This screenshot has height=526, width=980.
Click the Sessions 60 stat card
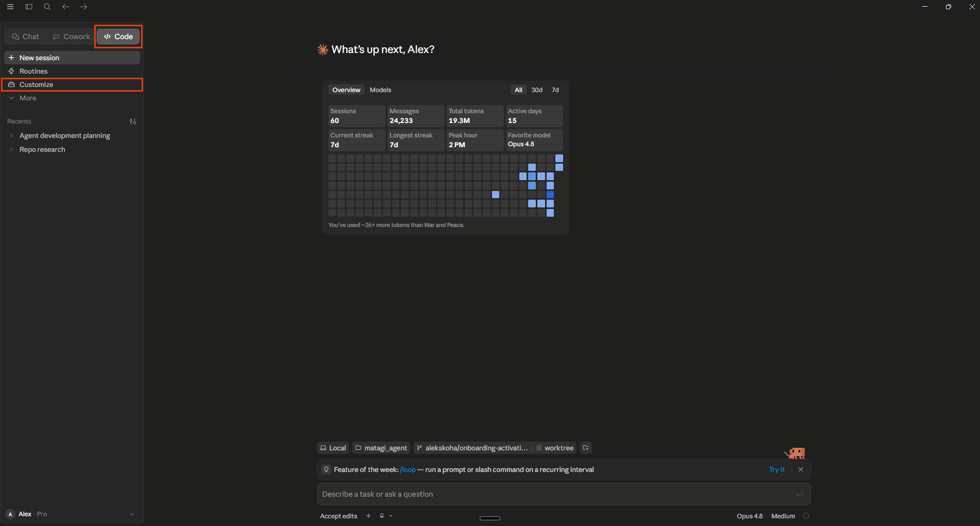357,116
